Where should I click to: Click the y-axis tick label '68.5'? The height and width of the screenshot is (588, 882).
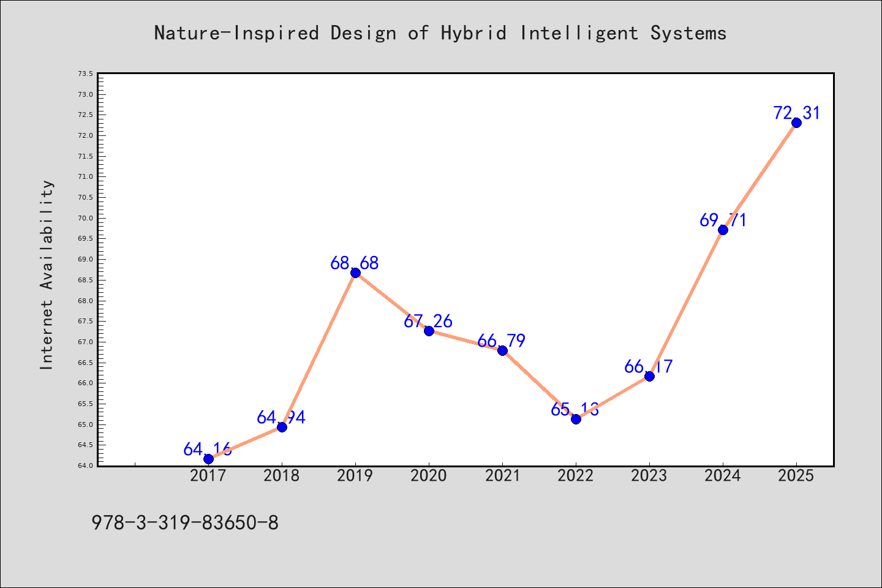point(86,280)
